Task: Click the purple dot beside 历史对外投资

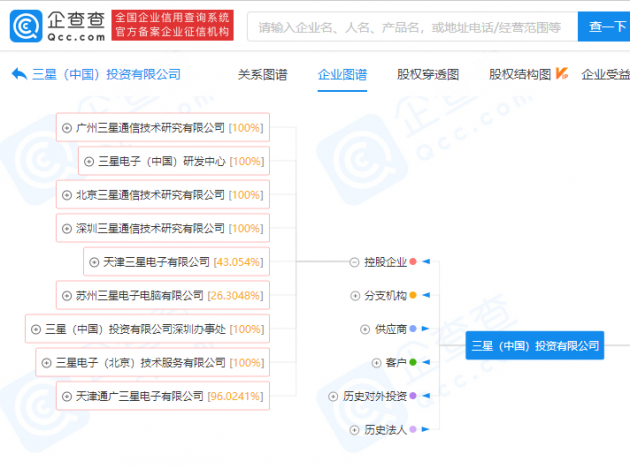Action: [413, 396]
